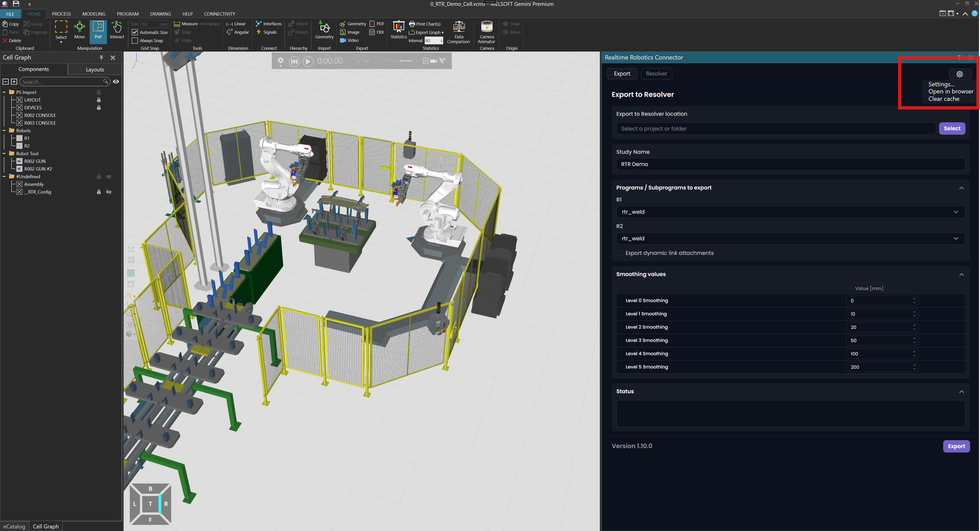Collapse the Smoothing values section
Viewport: 980px width, 531px height.
point(961,275)
